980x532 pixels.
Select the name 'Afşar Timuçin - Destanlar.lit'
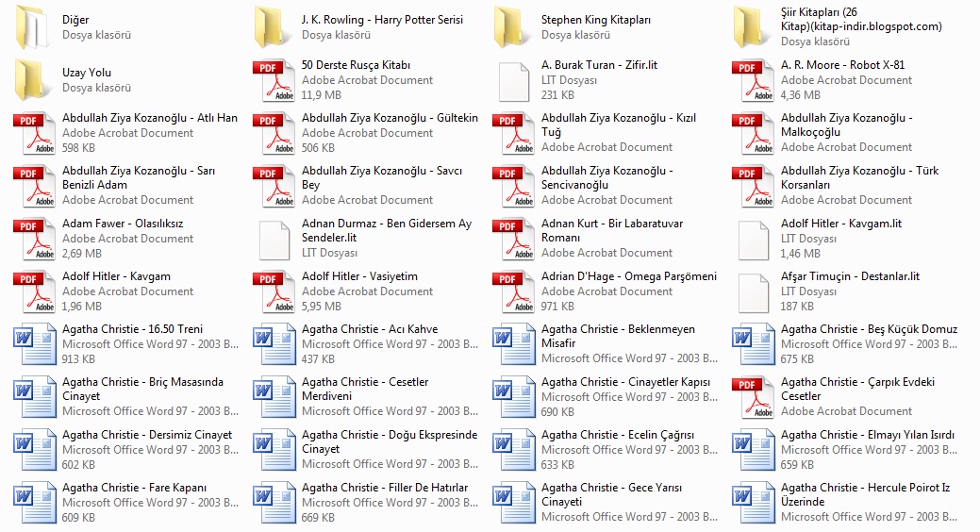click(850, 276)
